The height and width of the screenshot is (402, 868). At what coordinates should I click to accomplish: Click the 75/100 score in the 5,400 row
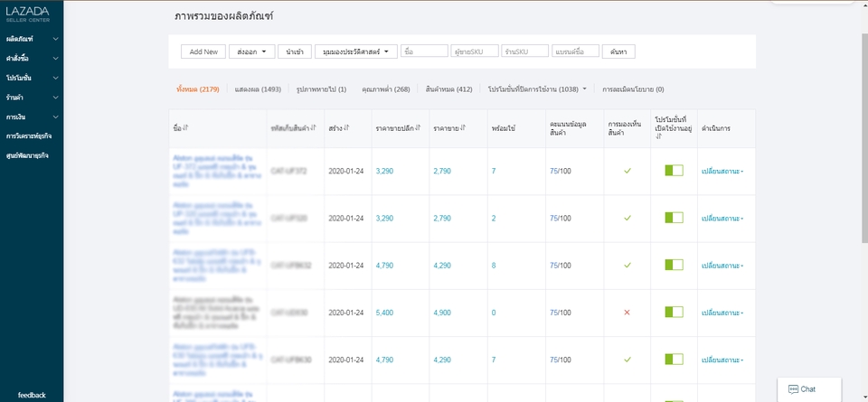[x=561, y=313]
